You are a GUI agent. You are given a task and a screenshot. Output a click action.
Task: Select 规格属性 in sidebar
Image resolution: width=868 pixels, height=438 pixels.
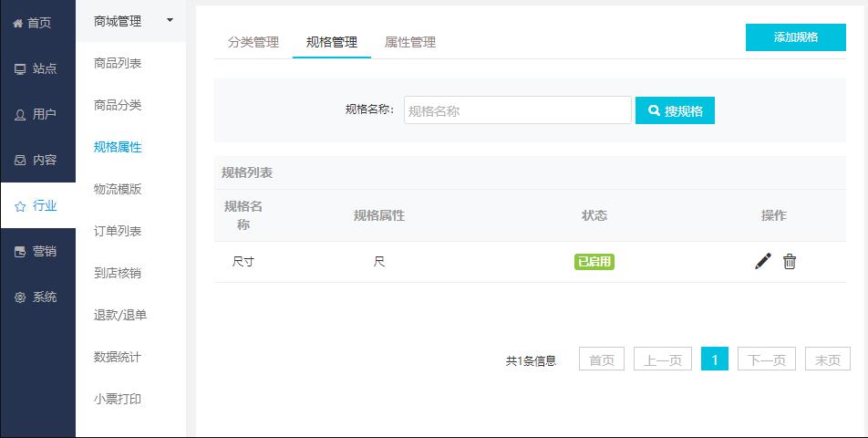(x=118, y=147)
